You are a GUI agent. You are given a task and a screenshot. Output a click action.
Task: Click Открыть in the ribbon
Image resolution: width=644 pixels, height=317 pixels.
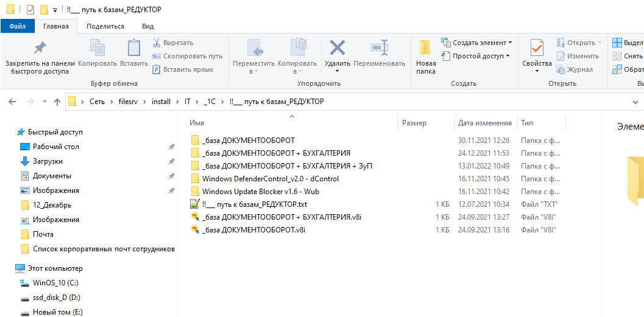pyautogui.click(x=579, y=43)
